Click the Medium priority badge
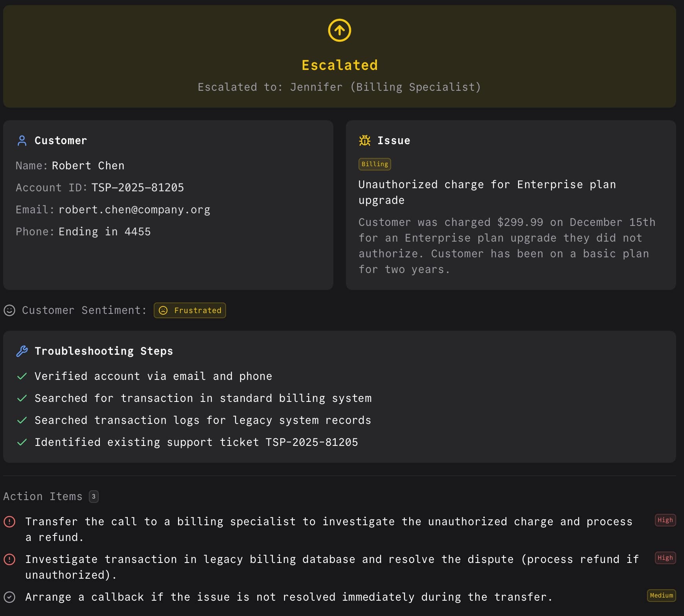The image size is (684, 616). click(x=662, y=596)
